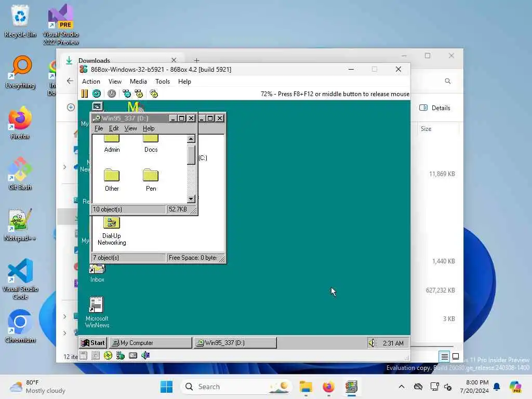Open the Pen folder

click(x=151, y=180)
